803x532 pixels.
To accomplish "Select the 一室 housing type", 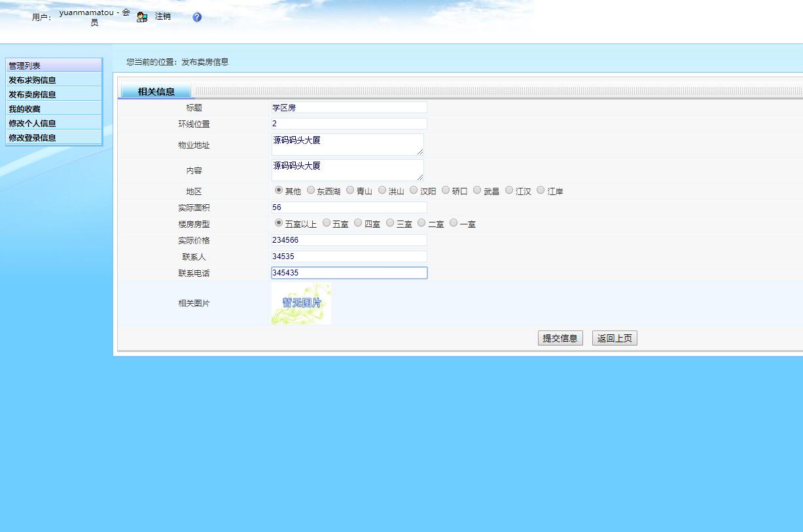I will click(454, 222).
